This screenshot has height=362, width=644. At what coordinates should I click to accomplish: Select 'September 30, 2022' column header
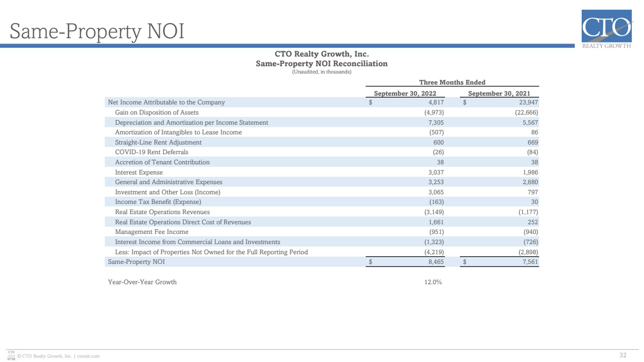tap(405, 93)
